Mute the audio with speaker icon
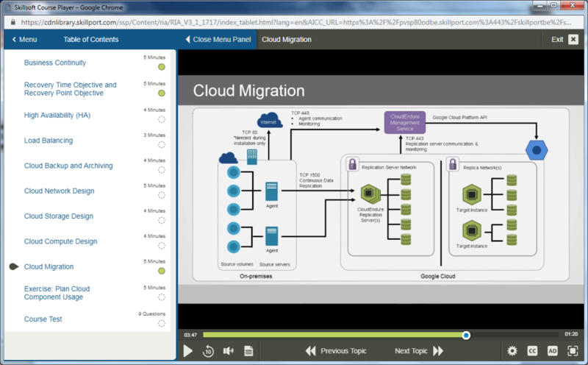This screenshot has height=365, width=588. coord(228,351)
